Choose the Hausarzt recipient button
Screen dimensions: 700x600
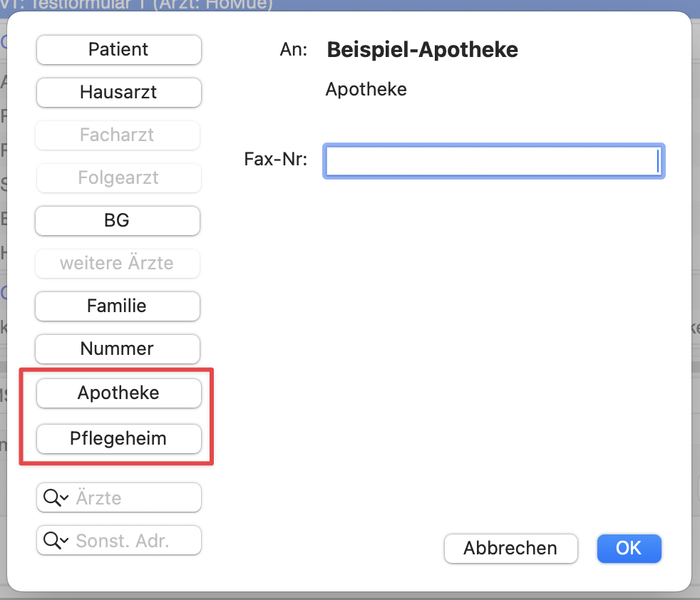pos(118,93)
